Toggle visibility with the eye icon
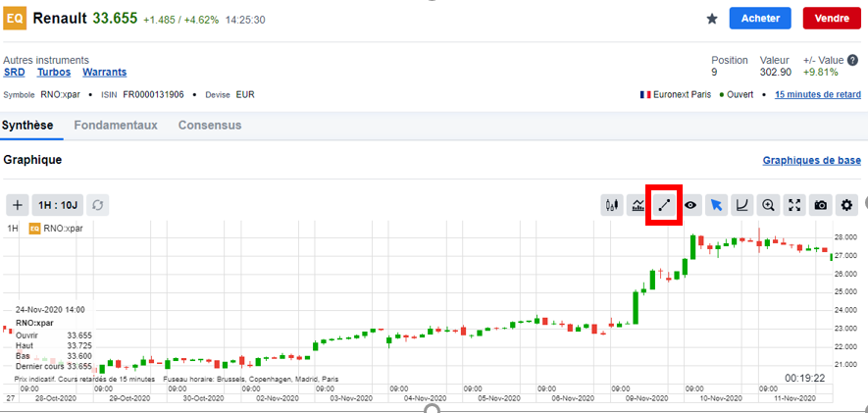Viewport: 868px width, 413px height. [x=690, y=205]
